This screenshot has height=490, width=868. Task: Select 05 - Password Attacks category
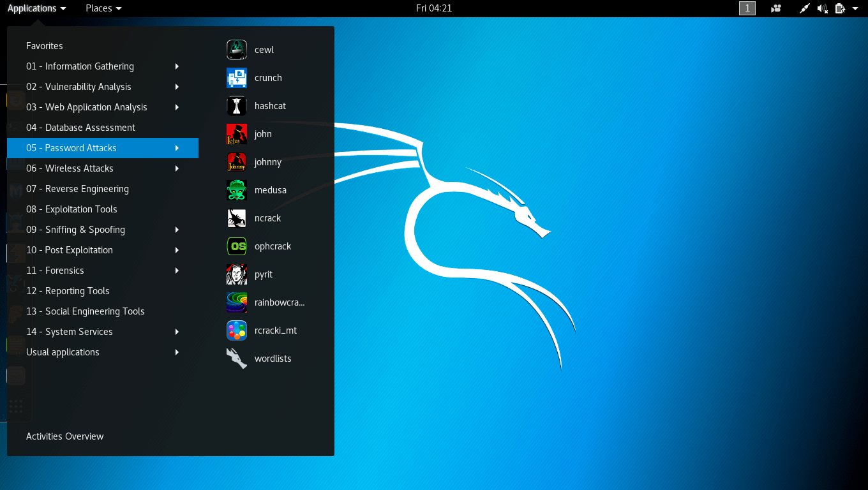point(103,148)
